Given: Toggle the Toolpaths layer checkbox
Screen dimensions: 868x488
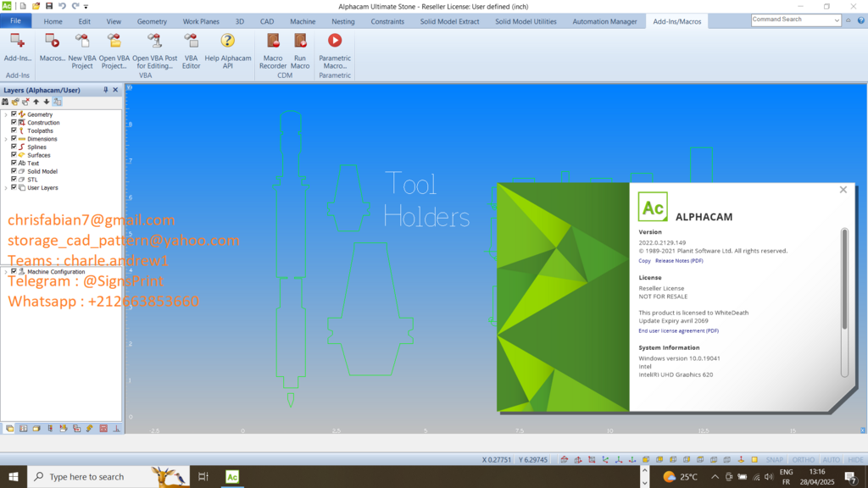Looking at the screenshot, I should 14,130.
